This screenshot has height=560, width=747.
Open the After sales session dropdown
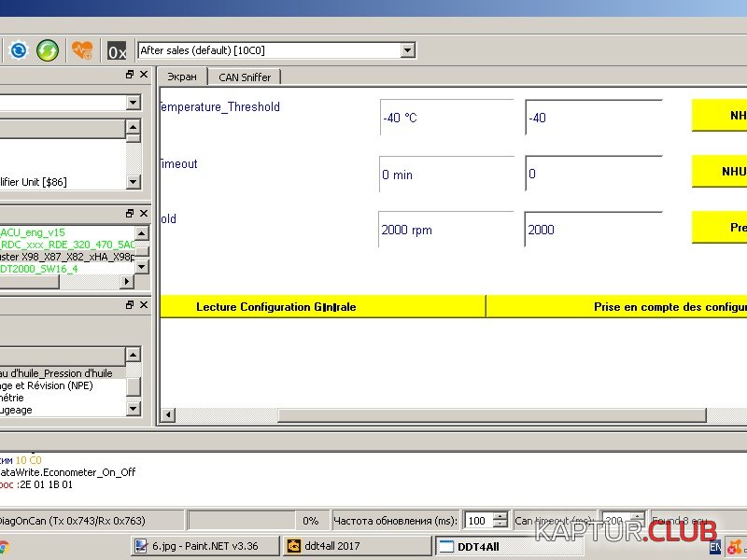point(407,50)
